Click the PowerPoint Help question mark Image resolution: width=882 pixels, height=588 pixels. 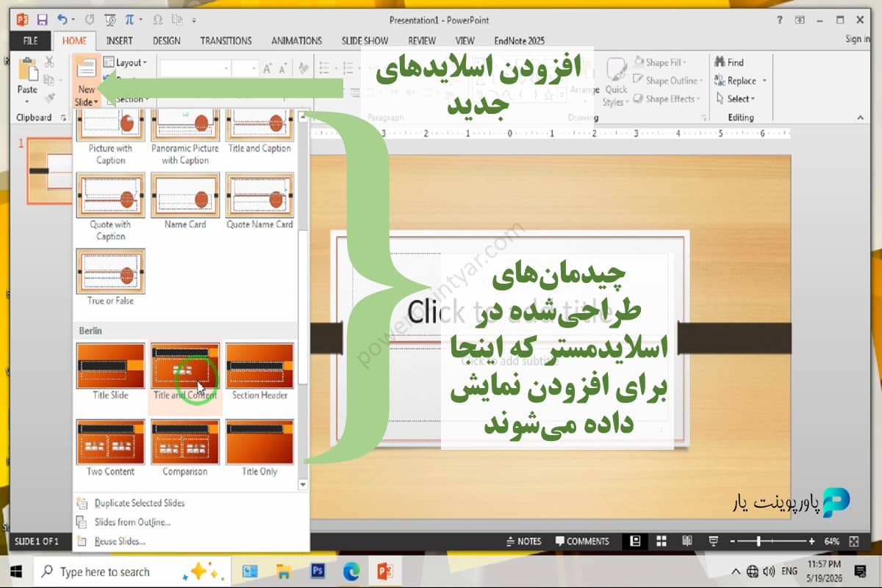(779, 20)
